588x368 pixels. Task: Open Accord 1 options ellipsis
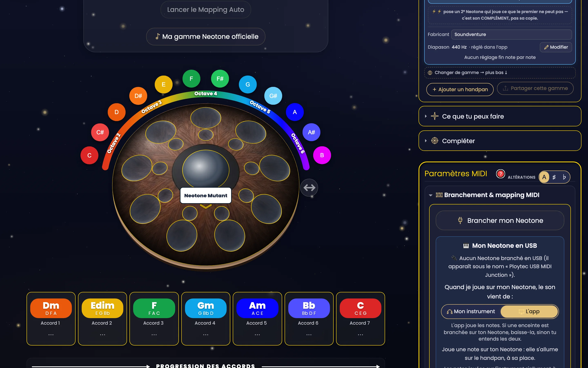pyautogui.click(x=51, y=335)
